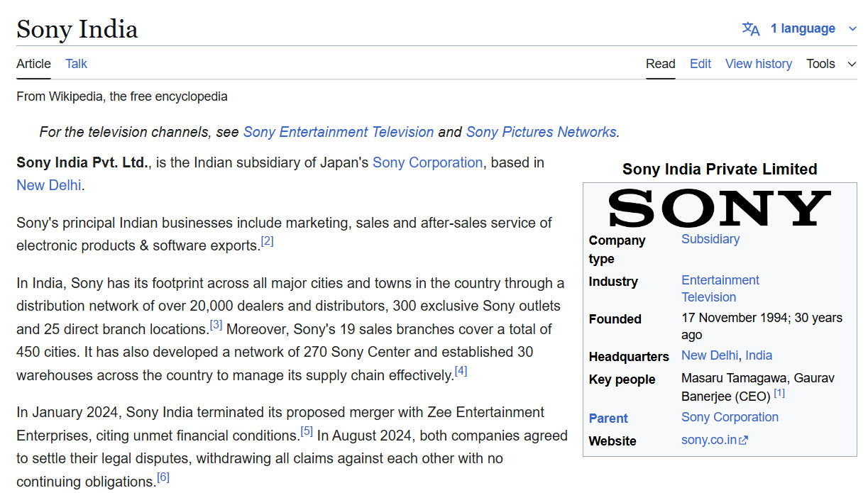
Task: Follow the Sony Entertainment Television link
Action: (x=338, y=132)
